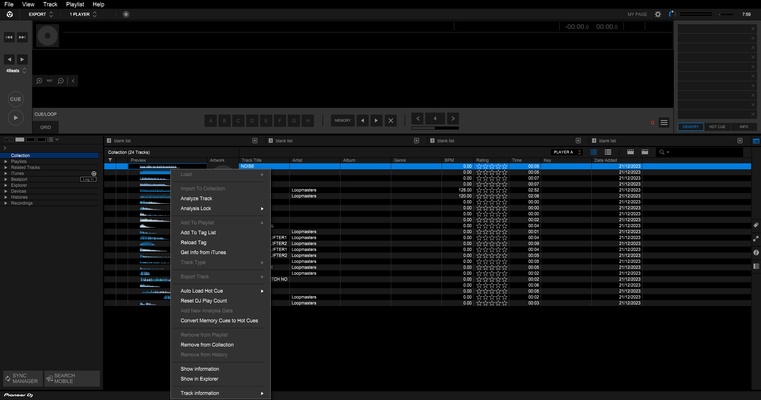Switch to the HOT CUE tab
The height and width of the screenshot is (400, 761).
tap(717, 127)
